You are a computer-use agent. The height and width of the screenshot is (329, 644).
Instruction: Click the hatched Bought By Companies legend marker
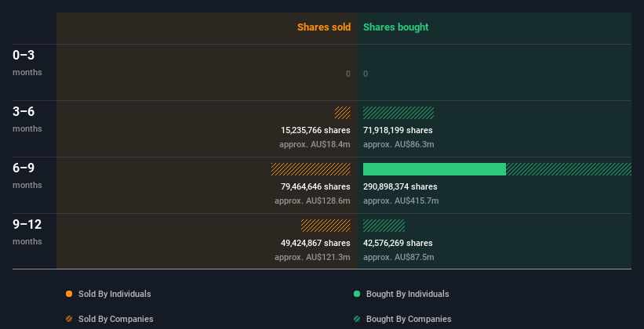click(x=357, y=319)
